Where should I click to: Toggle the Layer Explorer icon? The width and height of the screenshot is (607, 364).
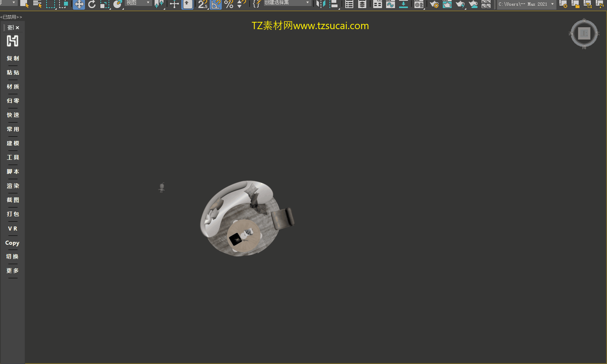(362, 4)
